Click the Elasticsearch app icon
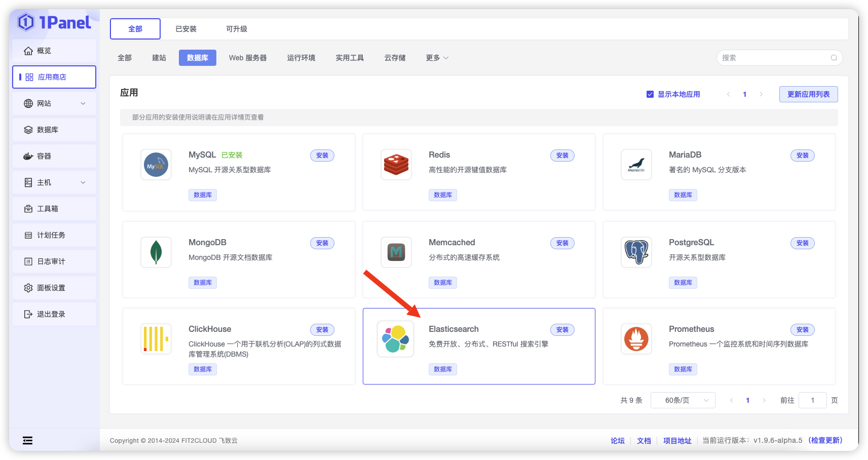 (396, 339)
